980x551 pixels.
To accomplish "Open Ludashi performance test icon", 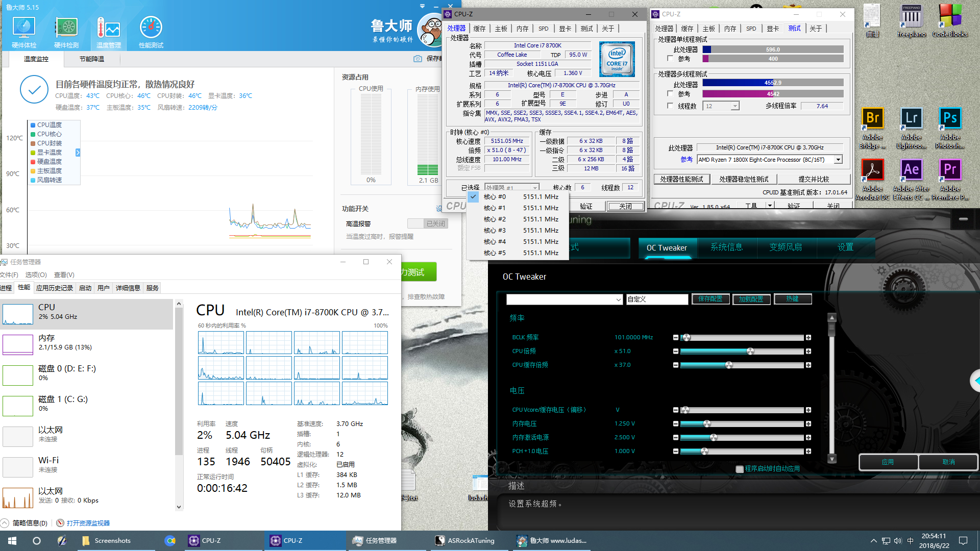I will (151, 32).
